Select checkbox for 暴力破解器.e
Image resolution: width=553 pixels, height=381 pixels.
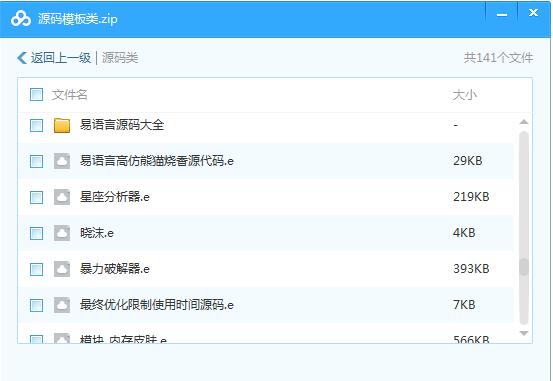pos(36,269)
